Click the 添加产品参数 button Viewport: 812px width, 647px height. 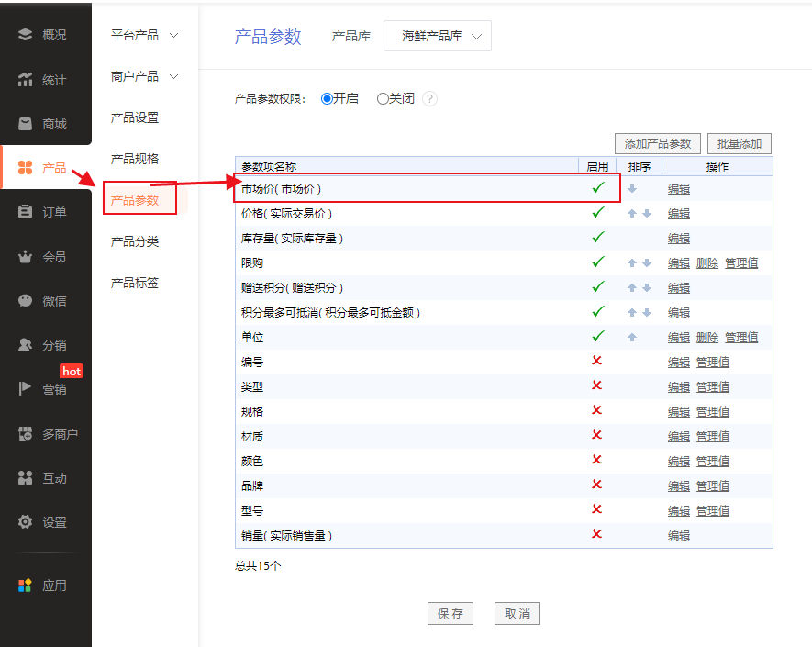click(x=658, y=143)
